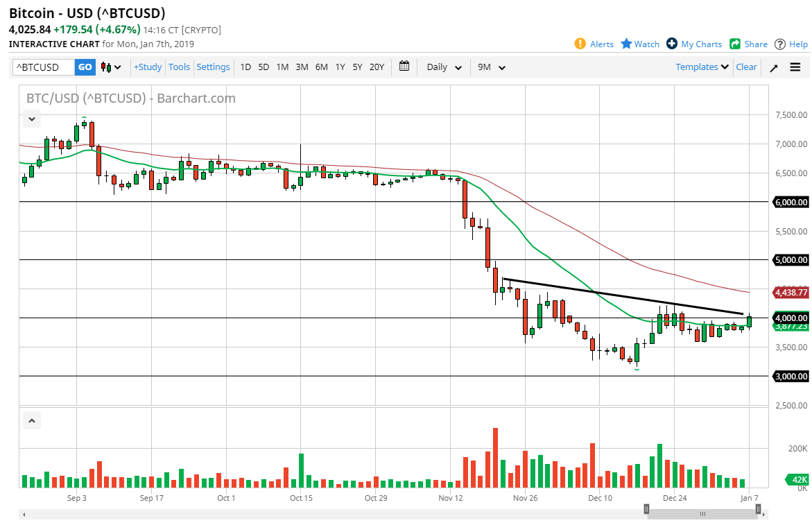Expand the Daily frequency dropdown
Image resolution: width=812 pixels, height=525 pixels.
(444, 67)
